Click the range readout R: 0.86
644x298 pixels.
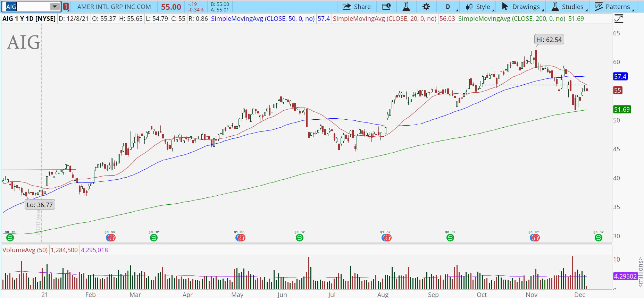198,19
